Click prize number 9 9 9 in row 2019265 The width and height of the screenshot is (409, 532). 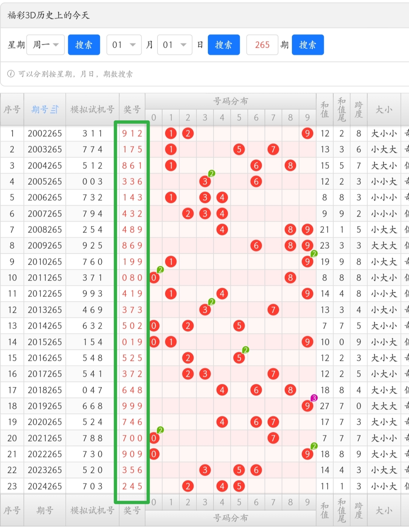click(132, 406)
